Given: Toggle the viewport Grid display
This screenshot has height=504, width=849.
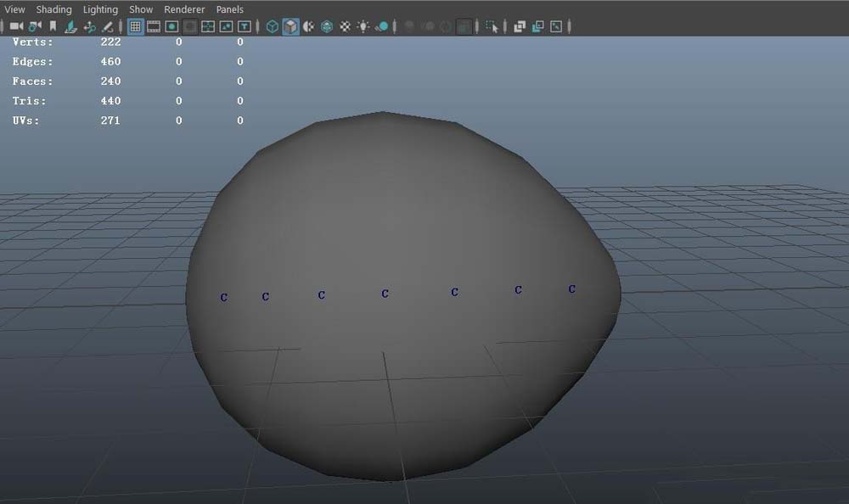Looking at the screenshot, I should [135, 26].
